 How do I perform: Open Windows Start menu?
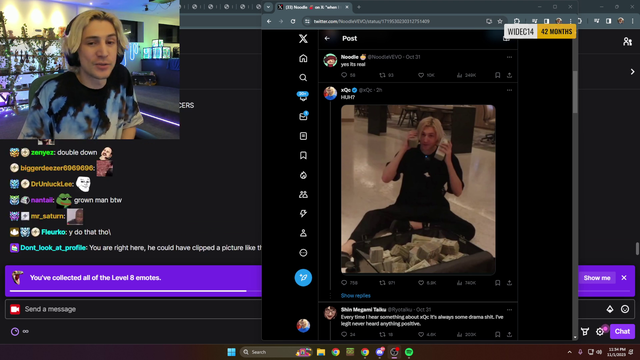(231, 352)
